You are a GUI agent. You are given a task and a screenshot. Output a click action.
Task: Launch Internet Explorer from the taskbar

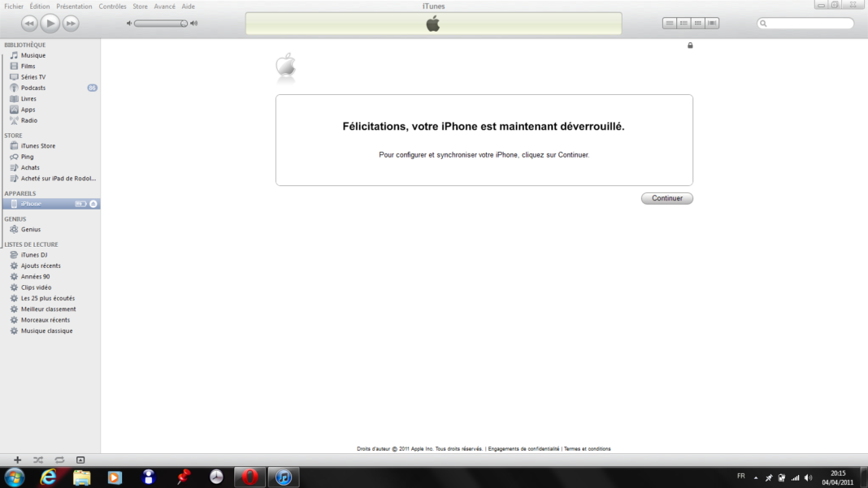point(48,477)
